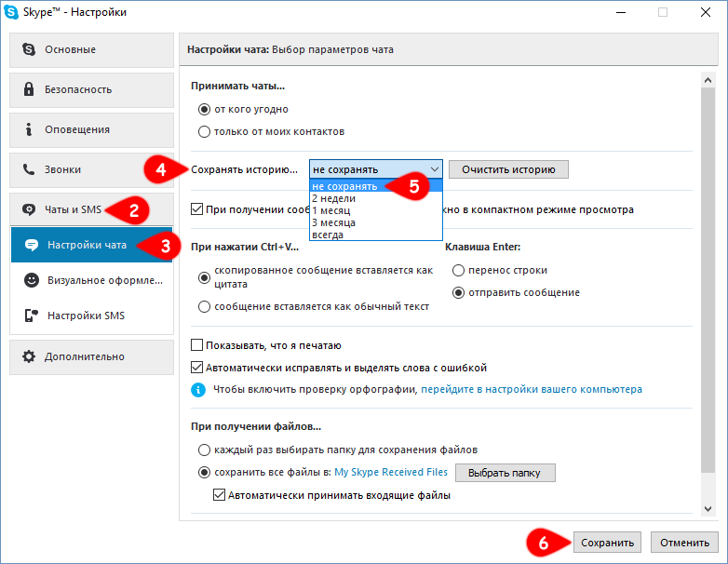
Task: Select 'только от моих контактов' radio option
Action: [204, 132]
